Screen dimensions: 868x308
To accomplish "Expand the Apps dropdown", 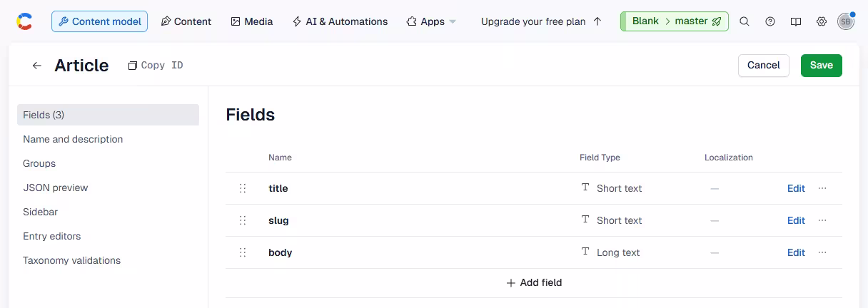I will coord(431,21).
